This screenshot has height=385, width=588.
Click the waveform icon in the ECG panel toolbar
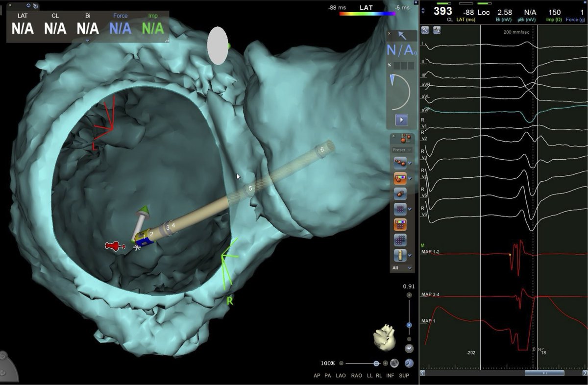pos(436,30)
